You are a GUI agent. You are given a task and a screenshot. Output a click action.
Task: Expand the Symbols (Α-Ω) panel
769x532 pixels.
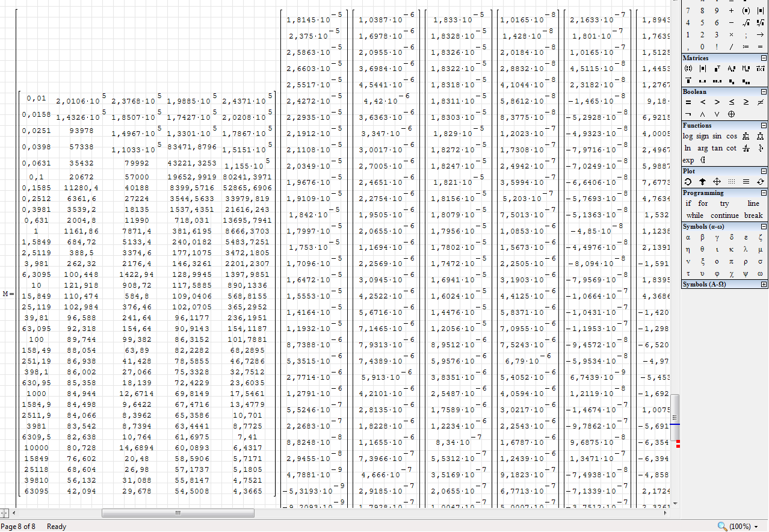click(x=764, y=284)
